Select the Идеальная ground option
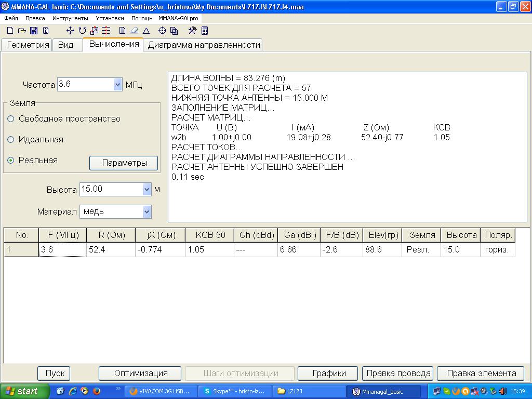Image resolution: width=532 pixels, height=399 pixels. tap(11, 140)
